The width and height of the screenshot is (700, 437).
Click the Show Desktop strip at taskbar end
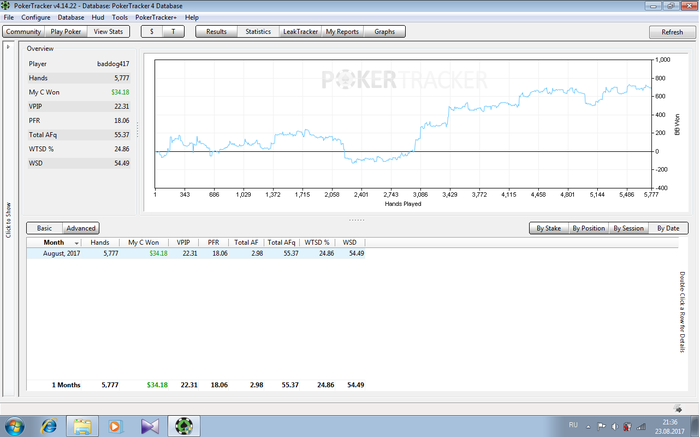click(x=697, y=426)
